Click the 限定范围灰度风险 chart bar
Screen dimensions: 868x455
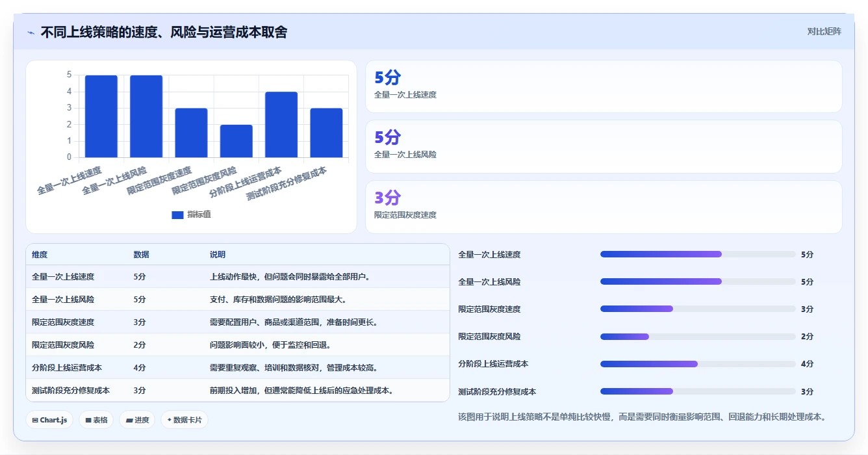tap(236, 141)
